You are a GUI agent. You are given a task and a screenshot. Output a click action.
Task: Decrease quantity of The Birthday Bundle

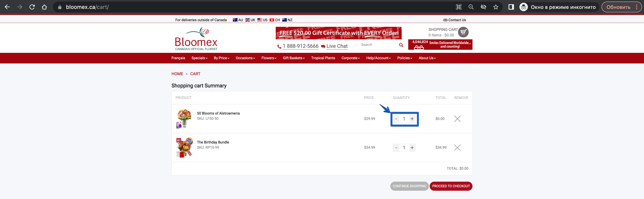click(x=396, y=148)
